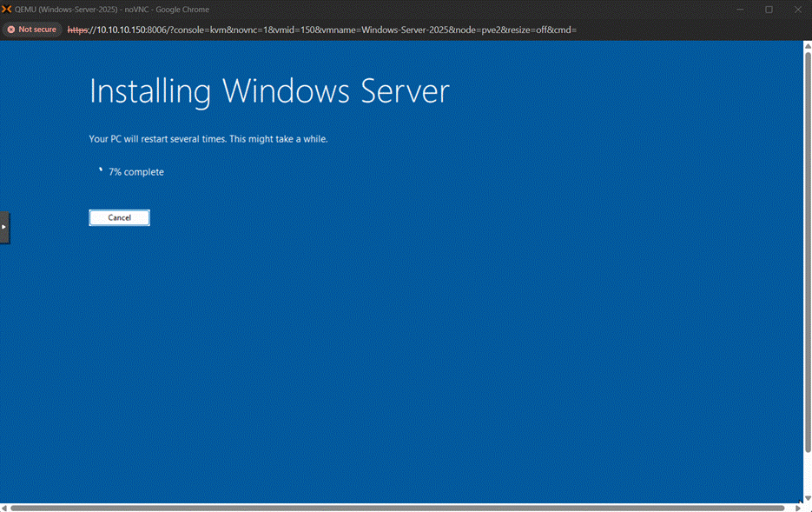The image size is (812, 512).
Task: Click the QEMU noVNC window title text
Action: [x=112, y=10]
